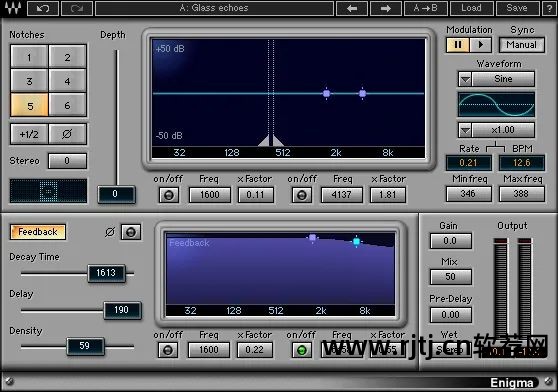The image size is (558, 392).
Task: Select the cyan marker on Feedback graph
Action: (x=356, y=242)
